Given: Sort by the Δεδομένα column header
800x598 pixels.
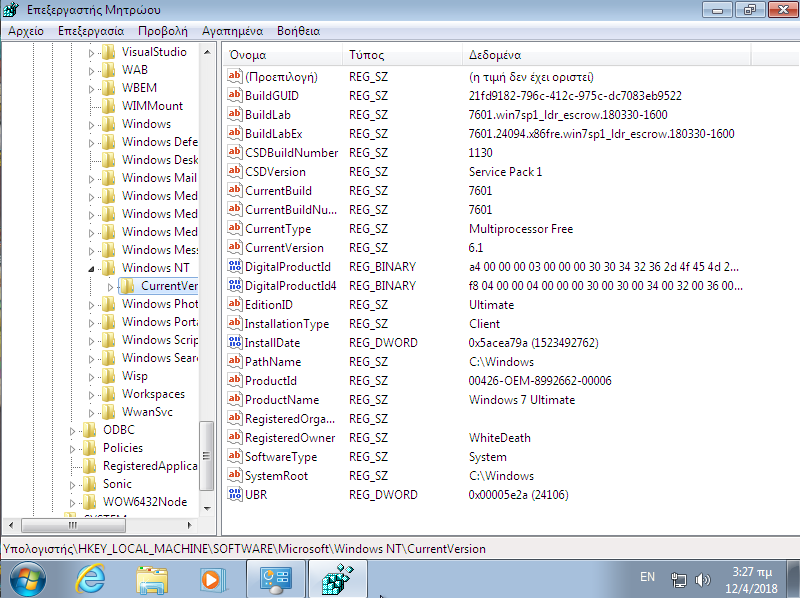Looking at the screenshot, I should pos(607,55).
